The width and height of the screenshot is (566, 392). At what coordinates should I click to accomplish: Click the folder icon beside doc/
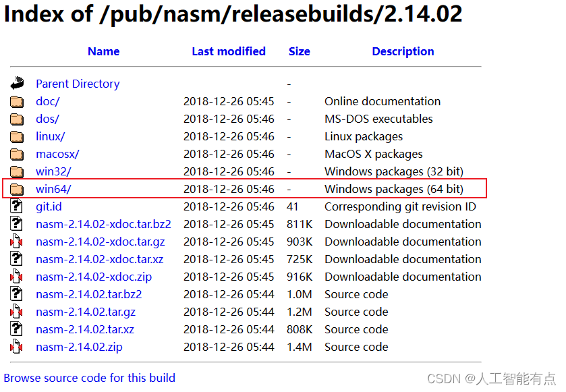pos(17,102)
